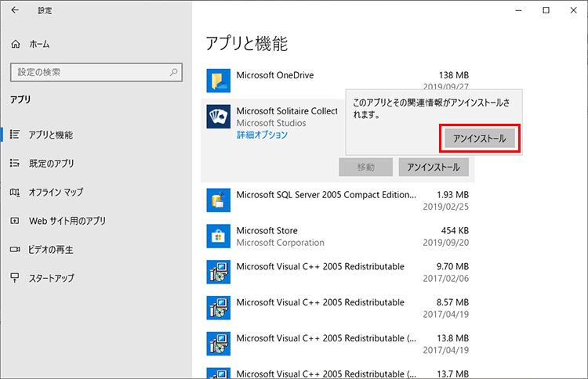Open 既定のアプリ settings page
This screenshot has width=588, height=379.
coord(51,164)
